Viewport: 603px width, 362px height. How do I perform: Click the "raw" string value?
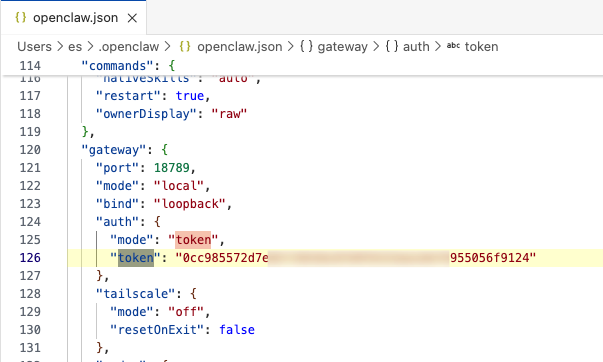(229, 113)
